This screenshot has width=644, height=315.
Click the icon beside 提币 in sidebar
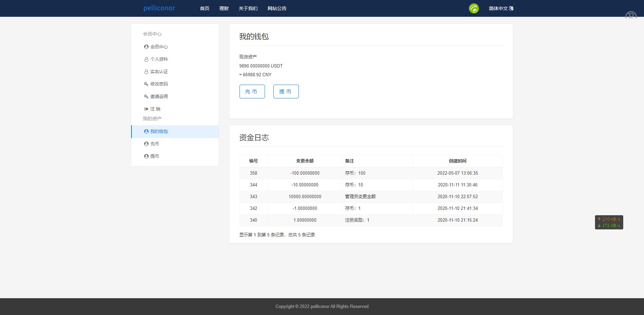pos(146,156)
